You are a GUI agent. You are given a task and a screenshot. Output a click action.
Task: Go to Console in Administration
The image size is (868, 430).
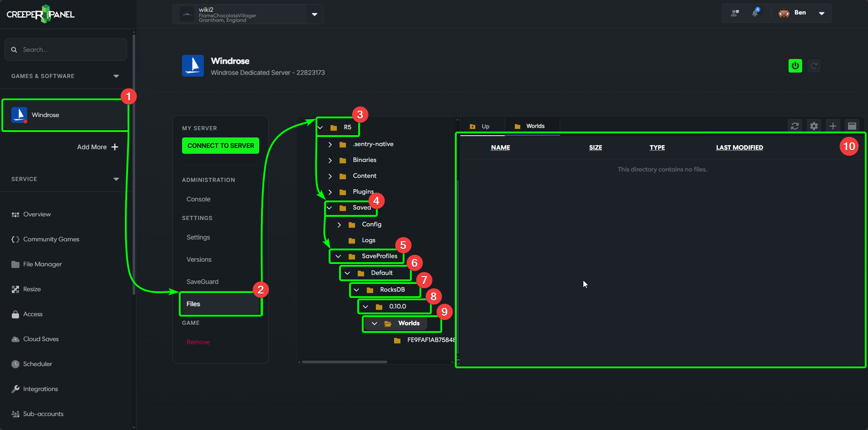point(198,199)
